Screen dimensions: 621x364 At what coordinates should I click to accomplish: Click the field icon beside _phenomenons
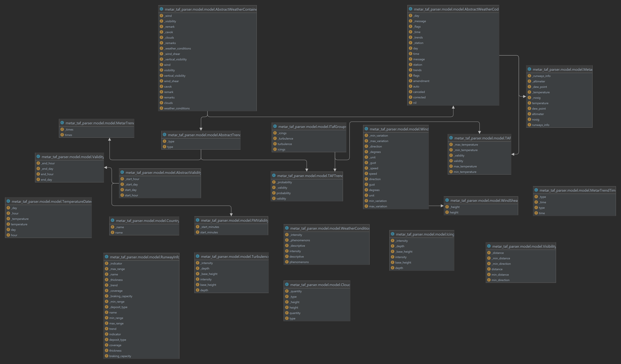click(x=287, y=240)
